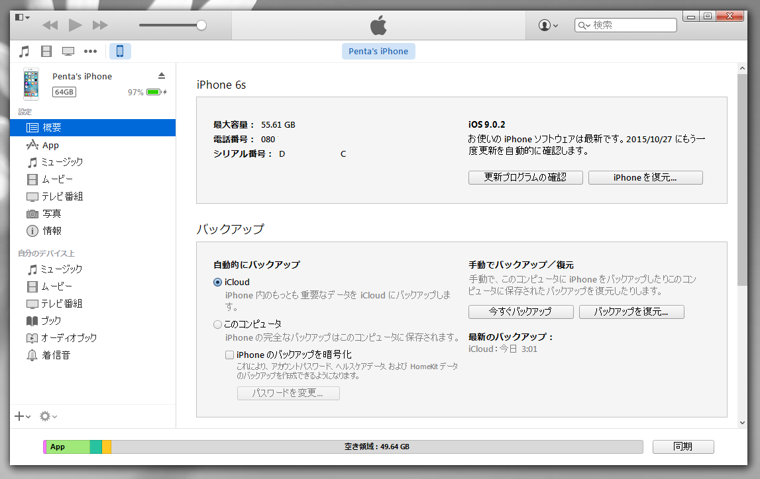Open the Movies library film icon
The height and width of the screenshot is (479, 760).
[46, 51]
